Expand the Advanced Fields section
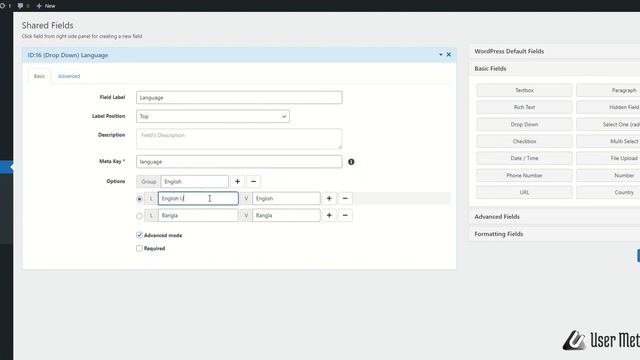 tap(555, 217)
